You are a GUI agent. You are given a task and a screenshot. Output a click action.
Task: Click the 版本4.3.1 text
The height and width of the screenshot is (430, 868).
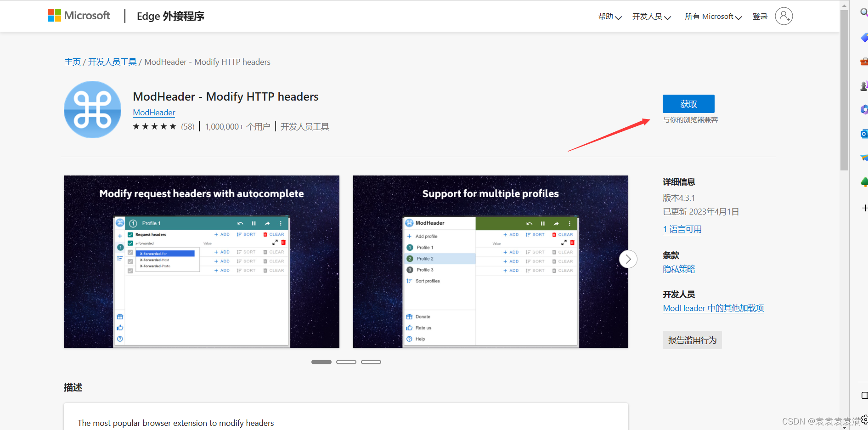point(679,198)
